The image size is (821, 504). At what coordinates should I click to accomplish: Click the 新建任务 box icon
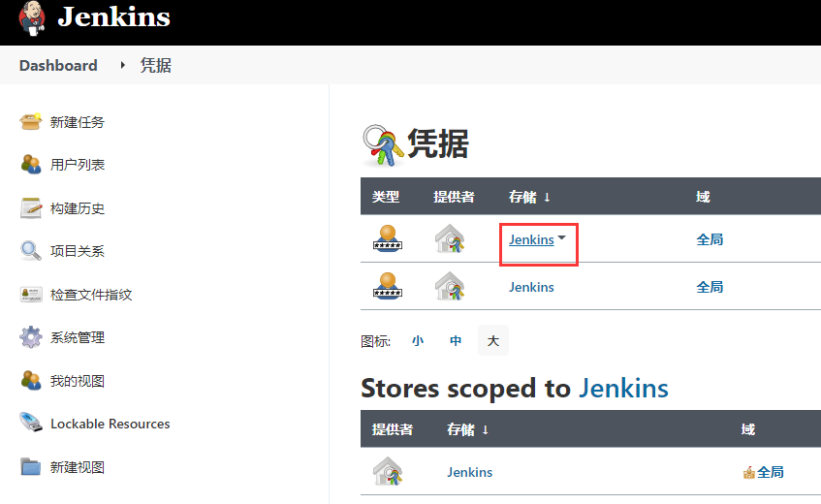(x=31, y=121)
